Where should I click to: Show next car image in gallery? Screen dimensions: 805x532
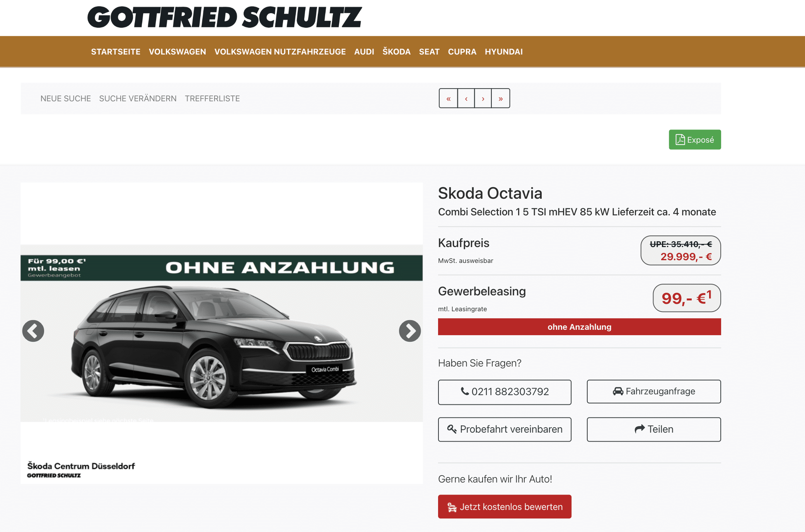pos(410,331)
